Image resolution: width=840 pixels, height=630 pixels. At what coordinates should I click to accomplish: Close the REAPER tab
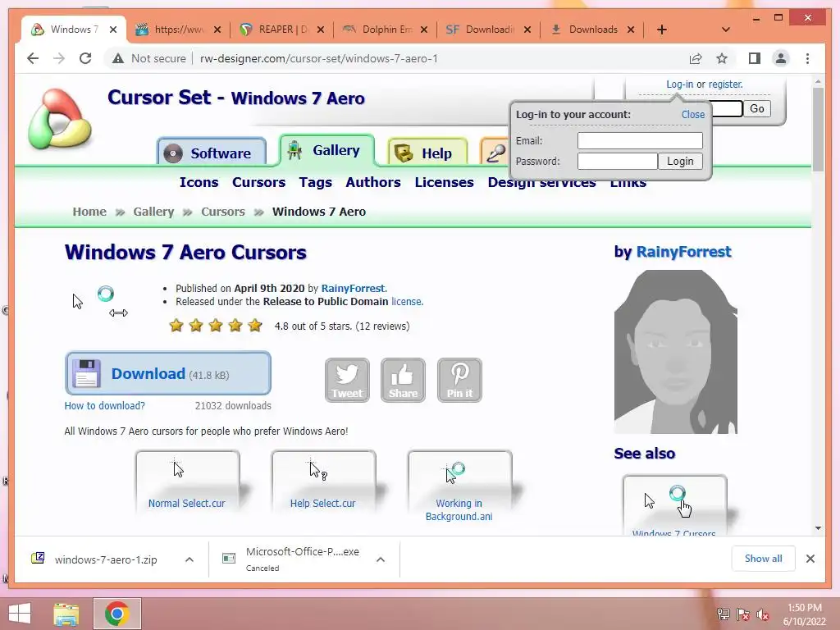click(321, 30)
